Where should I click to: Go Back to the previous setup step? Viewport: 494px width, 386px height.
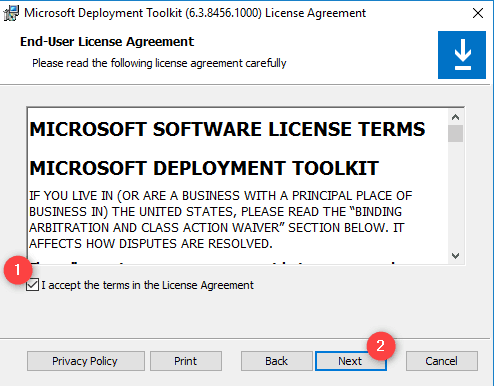tap(277, 361)
